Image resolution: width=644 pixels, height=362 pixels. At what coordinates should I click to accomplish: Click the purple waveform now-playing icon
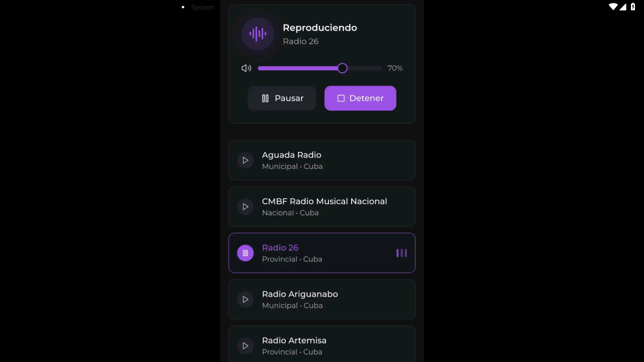(x=258, y=34)
